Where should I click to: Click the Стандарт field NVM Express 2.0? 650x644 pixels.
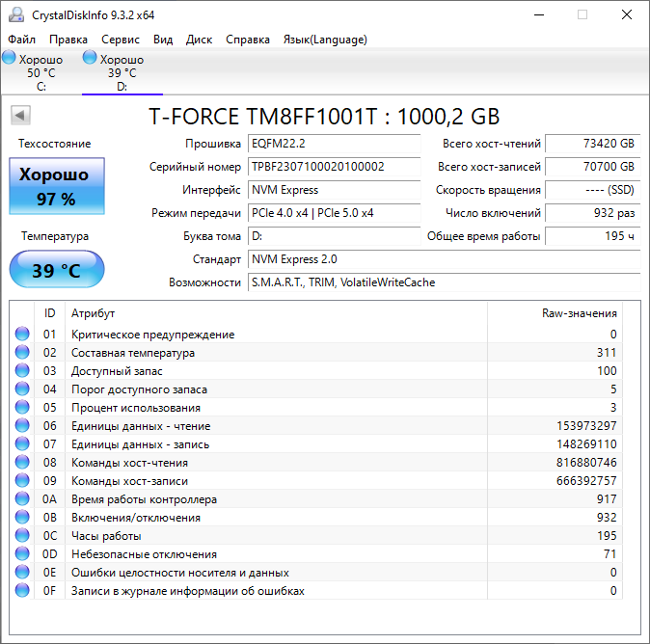pyautogui.click(x=445, y=259)
